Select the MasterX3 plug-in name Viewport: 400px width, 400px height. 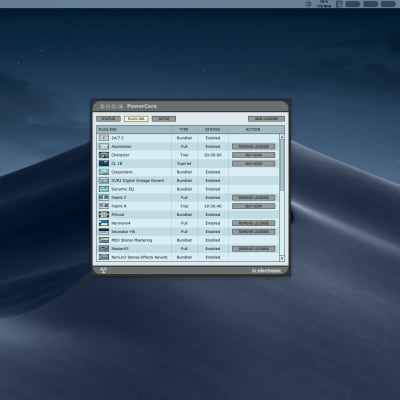[120, 248]
